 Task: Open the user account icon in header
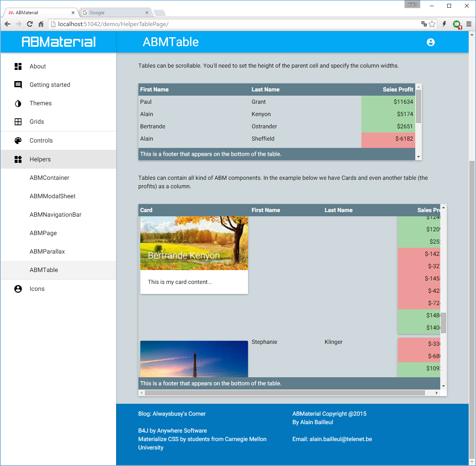431,42
